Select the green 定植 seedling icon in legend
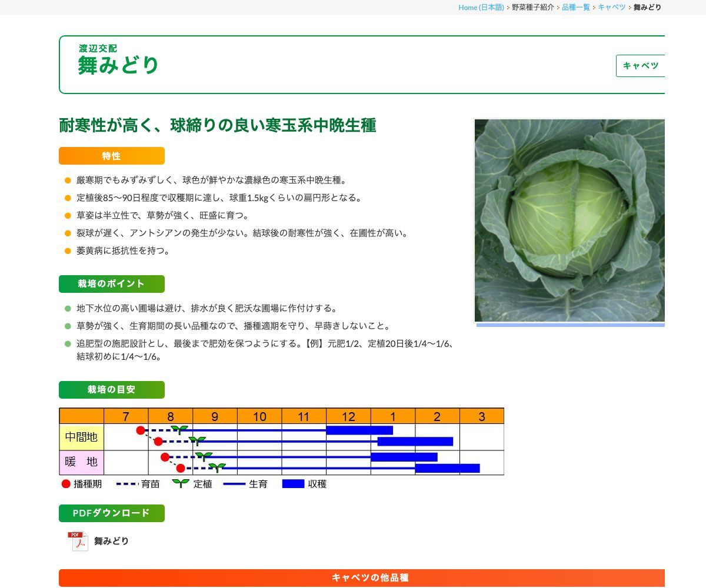706x588 pixels. point(179,483)
